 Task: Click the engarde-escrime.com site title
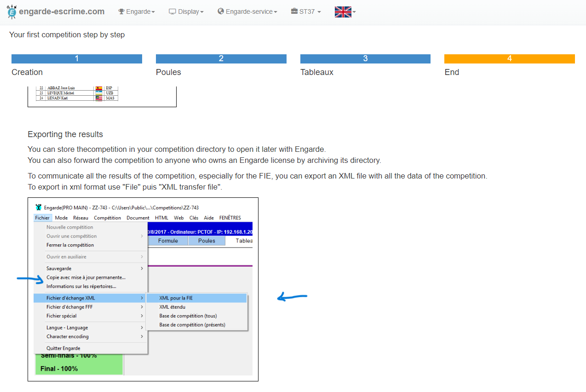[x=62, y=12]
